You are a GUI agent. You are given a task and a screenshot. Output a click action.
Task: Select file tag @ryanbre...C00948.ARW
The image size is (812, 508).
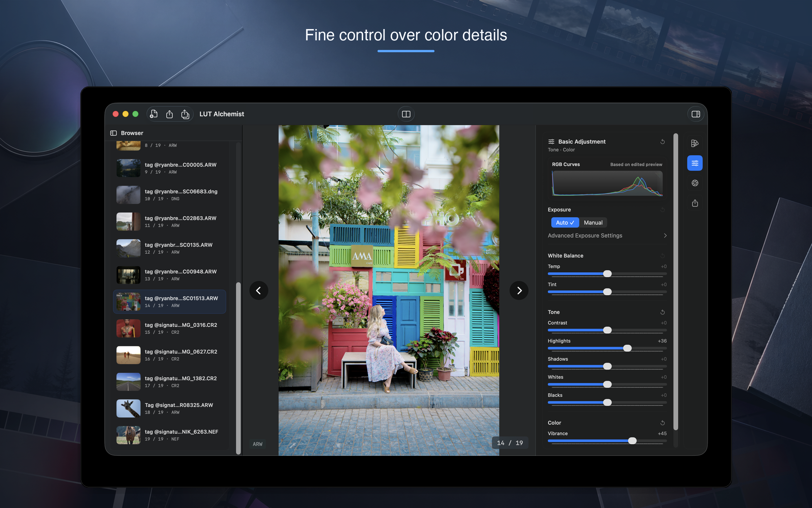[x=169, y=275]
